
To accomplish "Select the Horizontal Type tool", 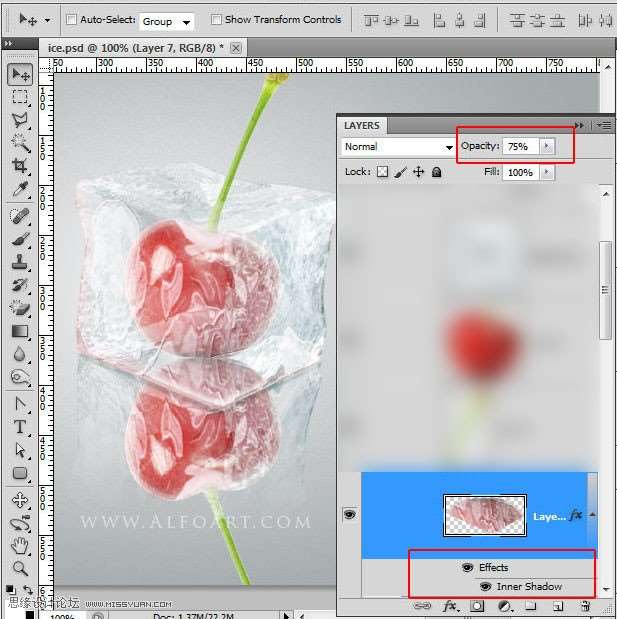I will (x=20, y=427).
